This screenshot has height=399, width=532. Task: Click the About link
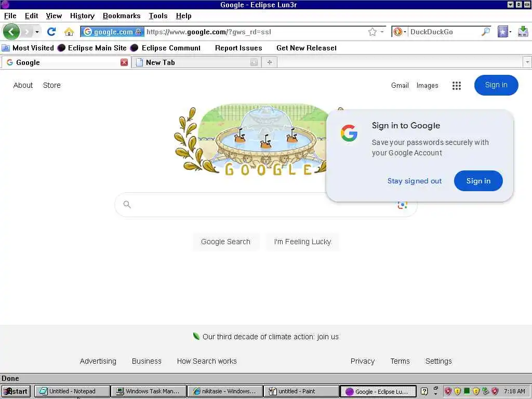pyautogui.click(x=23, y=86)
